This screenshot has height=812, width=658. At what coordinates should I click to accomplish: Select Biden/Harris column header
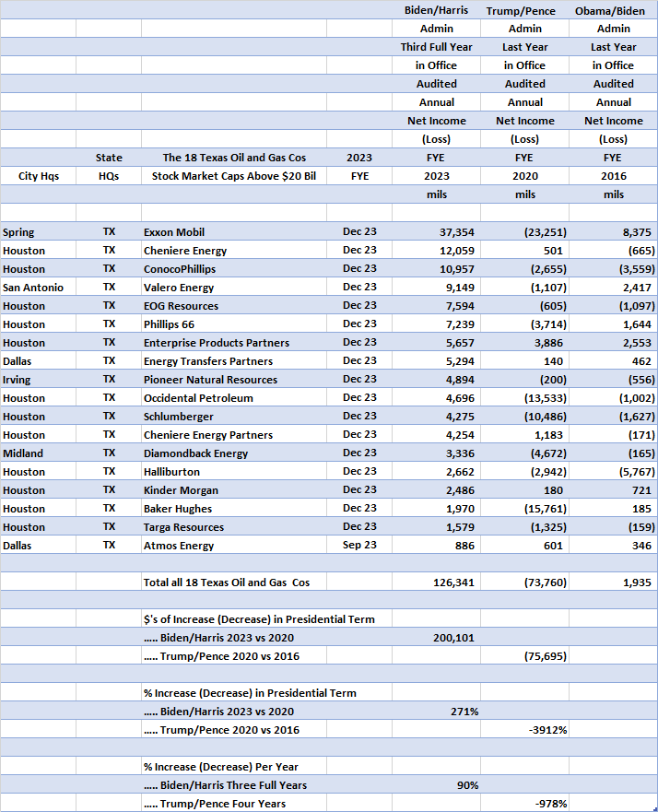click(436, 10)
